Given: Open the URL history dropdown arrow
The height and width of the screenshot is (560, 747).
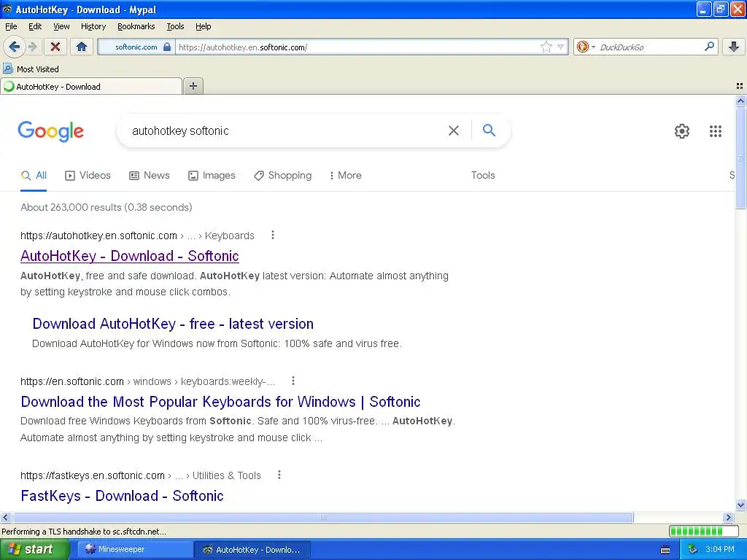Looking at the screenshot, I should tap(561, 47).
